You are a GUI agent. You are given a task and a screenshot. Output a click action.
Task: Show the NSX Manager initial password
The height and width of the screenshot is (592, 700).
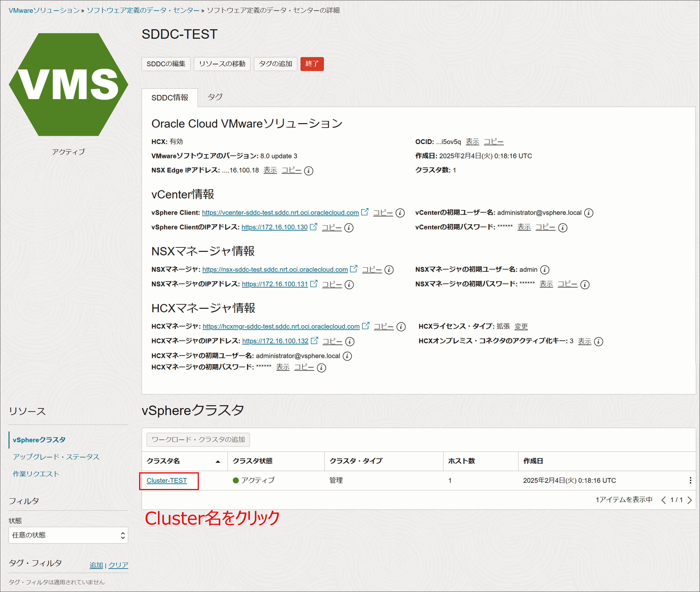[546, 284]
